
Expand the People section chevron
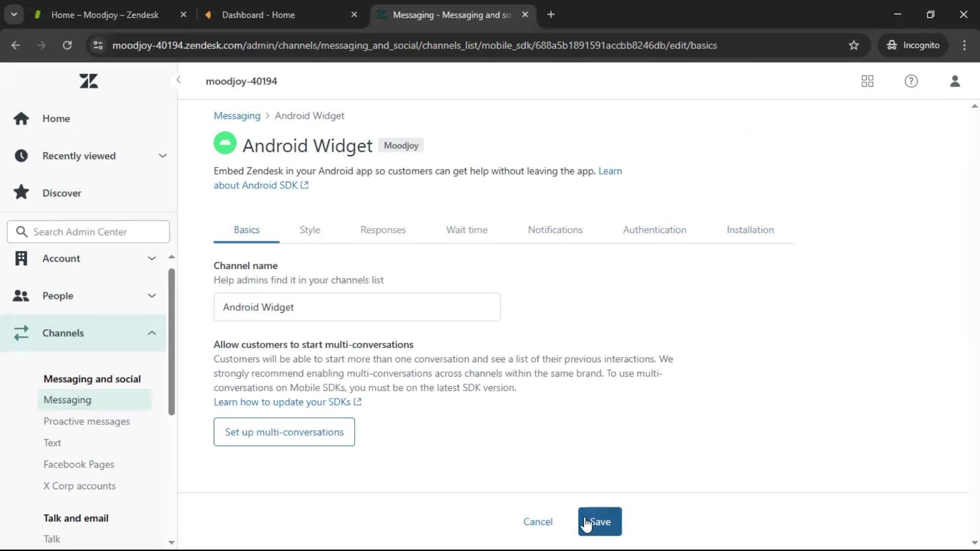point(152,296)
